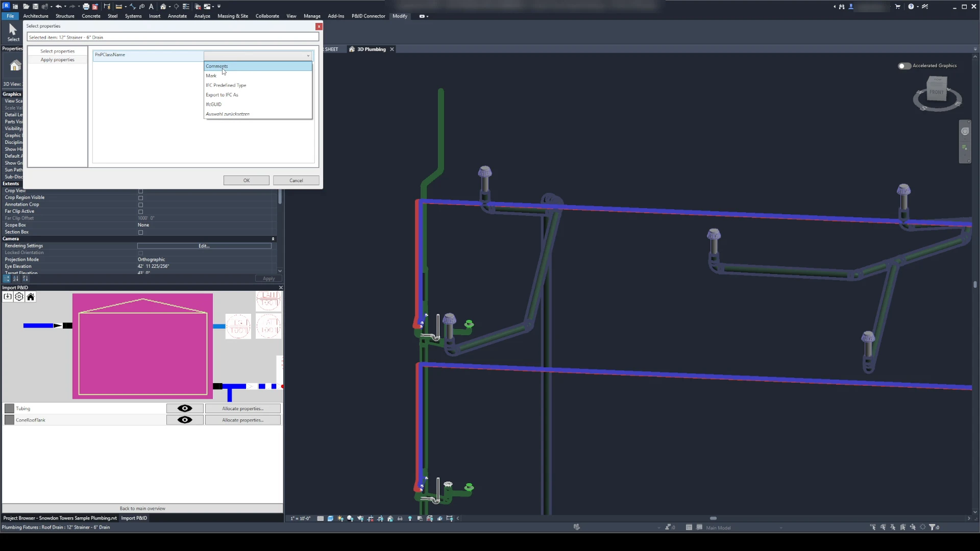This screenshot has height=551, width=980.
Task: Open the Main Model design options dropdown
Action: tap(744, 528)
